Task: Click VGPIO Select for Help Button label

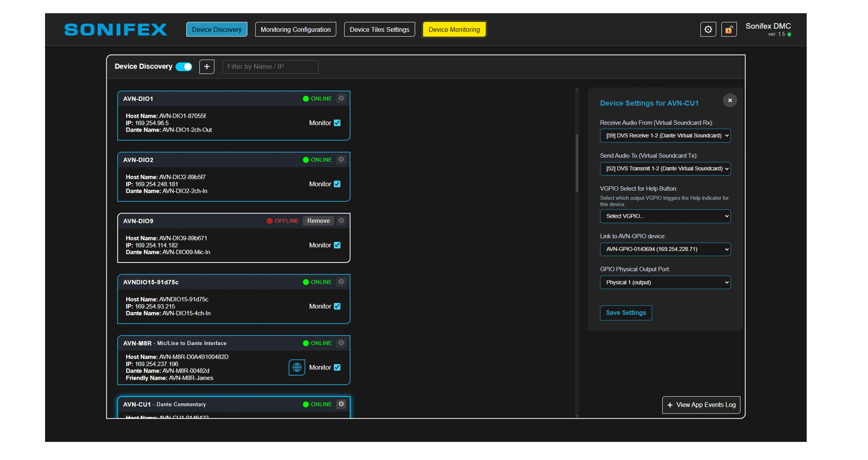Action: tap(639, 189)
